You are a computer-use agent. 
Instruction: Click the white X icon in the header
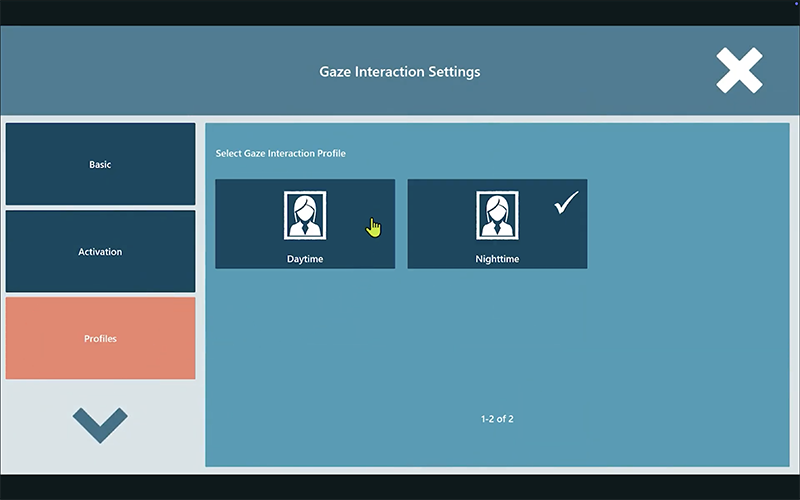pos(739,72)
